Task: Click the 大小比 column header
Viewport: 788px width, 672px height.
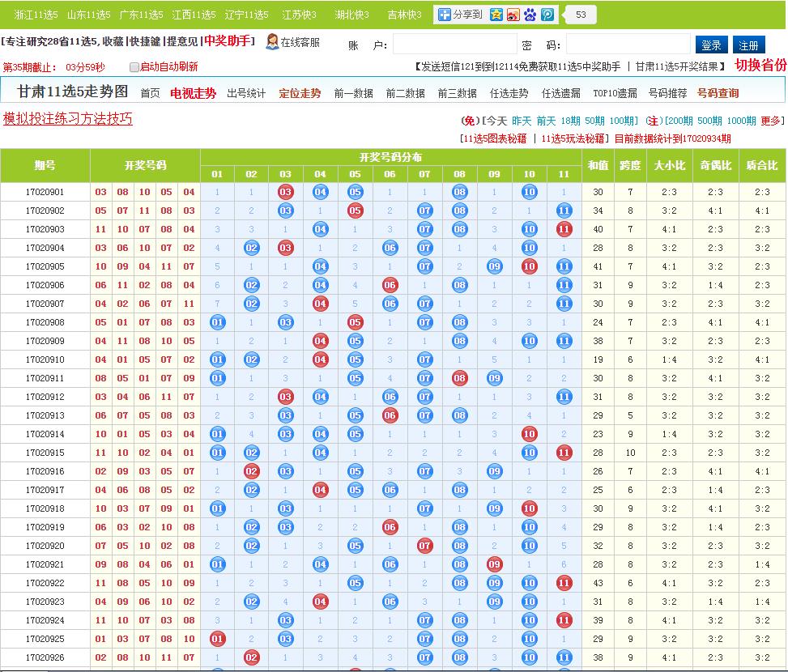Action: (670, 165)
